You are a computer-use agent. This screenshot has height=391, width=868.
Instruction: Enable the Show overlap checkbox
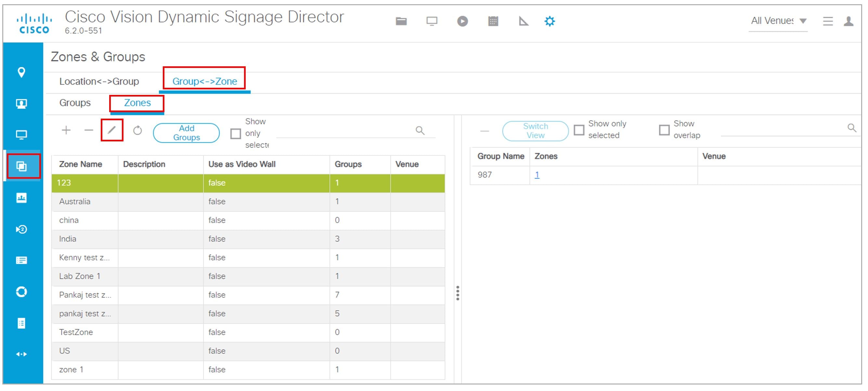point(665,130)
